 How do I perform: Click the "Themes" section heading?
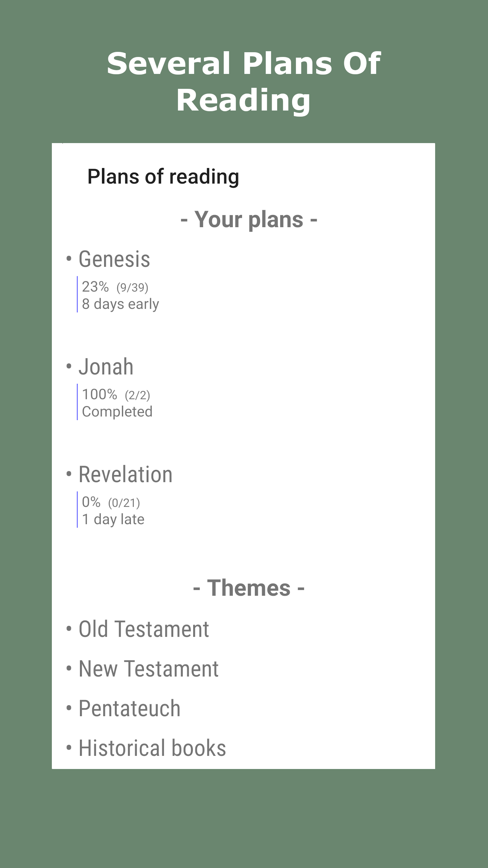(249, 588)
